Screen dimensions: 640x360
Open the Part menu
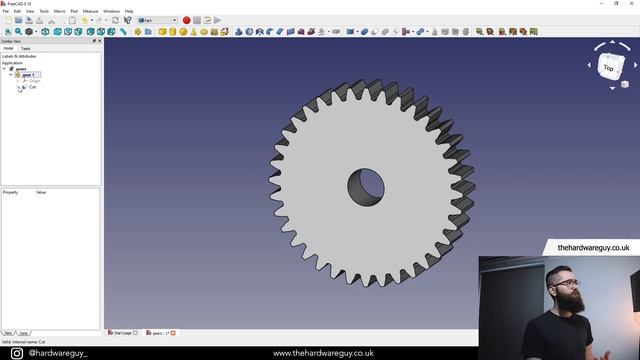(x=74, y=11)
